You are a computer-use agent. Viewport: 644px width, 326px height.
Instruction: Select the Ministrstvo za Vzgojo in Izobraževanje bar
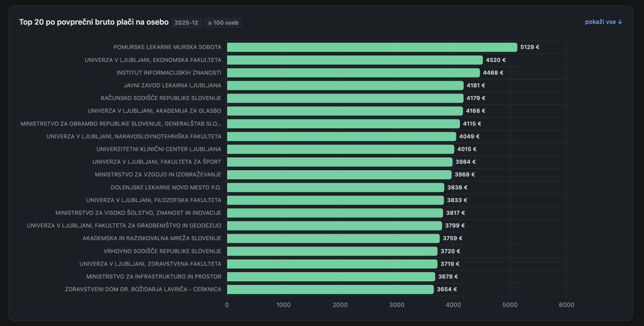[x=339, y=175]
